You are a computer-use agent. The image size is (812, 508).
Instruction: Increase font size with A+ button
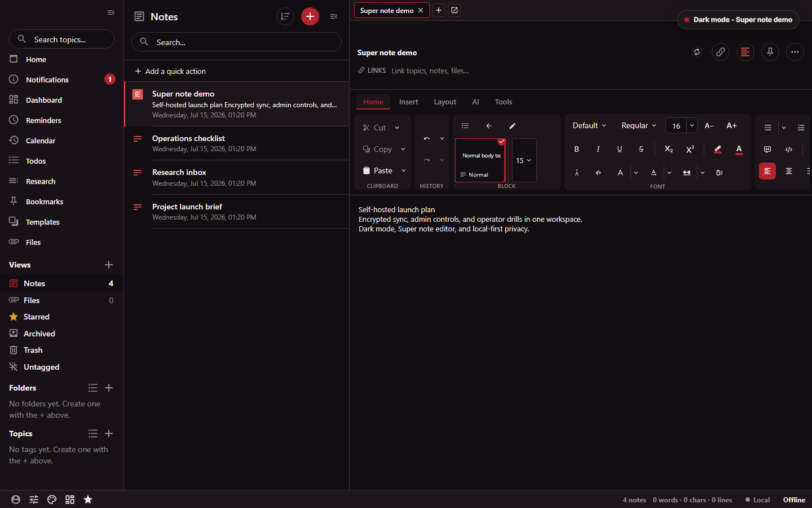(x=731, y=125)
